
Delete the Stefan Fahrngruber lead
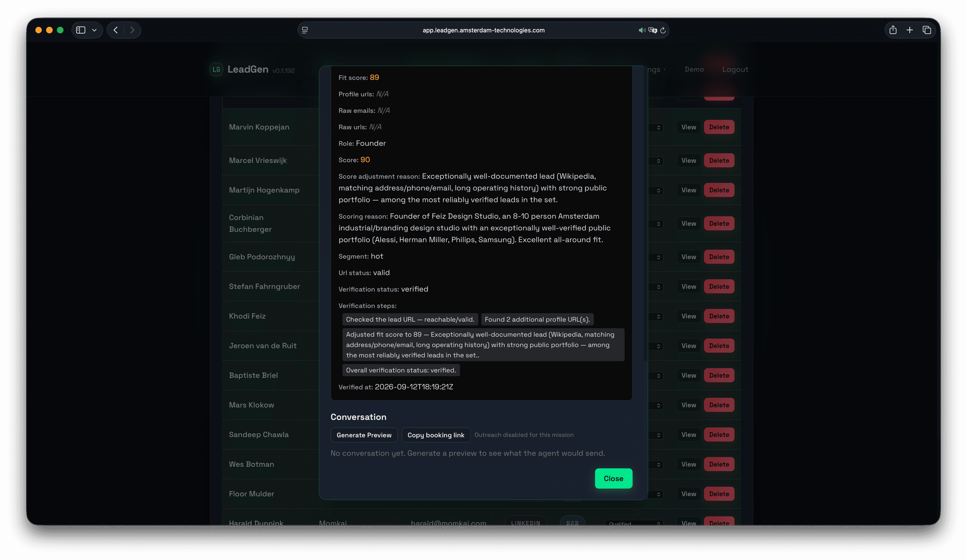tap(719, 286)
